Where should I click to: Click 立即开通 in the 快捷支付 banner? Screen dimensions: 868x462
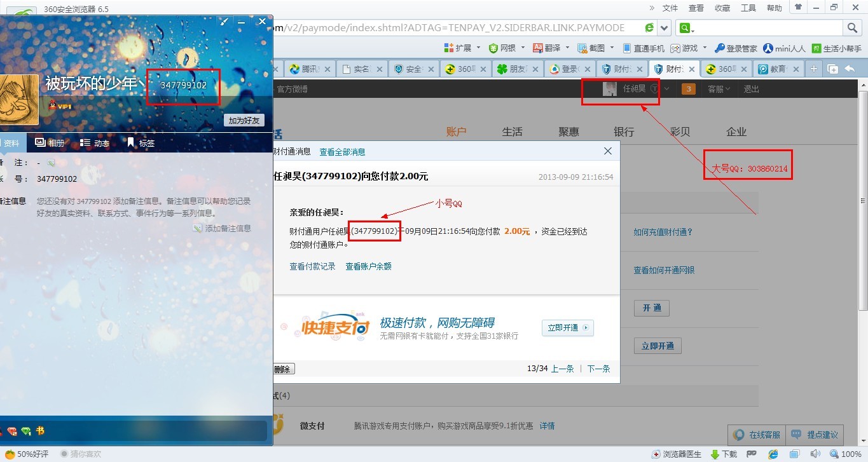(x=567, y=328)
